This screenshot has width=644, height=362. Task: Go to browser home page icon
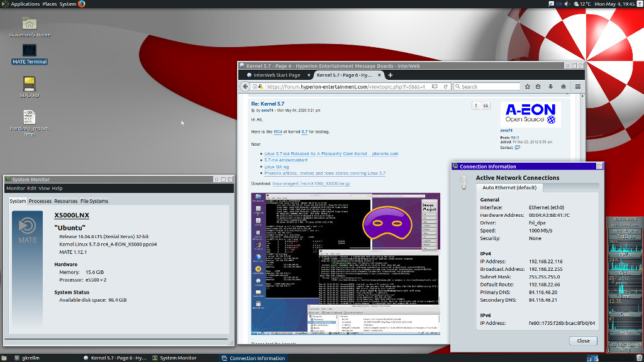point(563,87)
